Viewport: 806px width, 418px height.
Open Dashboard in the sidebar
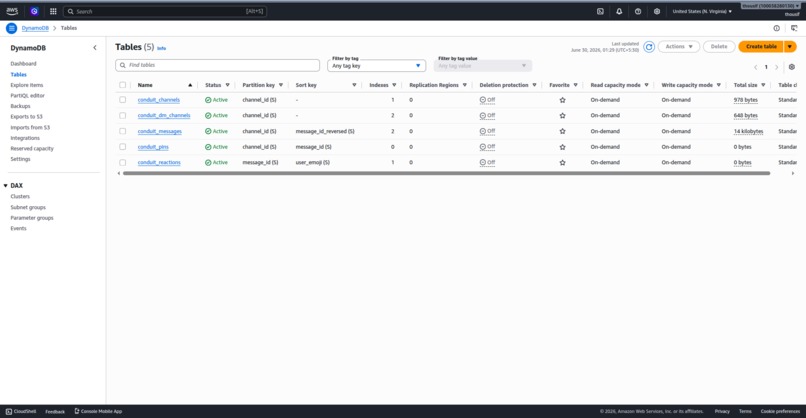pyautogui.click(x=23, y=64)
